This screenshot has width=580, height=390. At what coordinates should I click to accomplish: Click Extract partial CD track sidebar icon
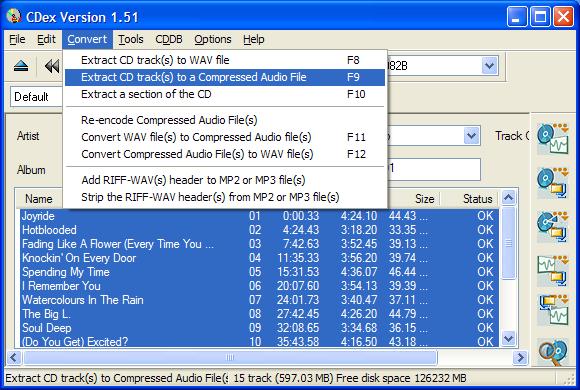[553, 226]
